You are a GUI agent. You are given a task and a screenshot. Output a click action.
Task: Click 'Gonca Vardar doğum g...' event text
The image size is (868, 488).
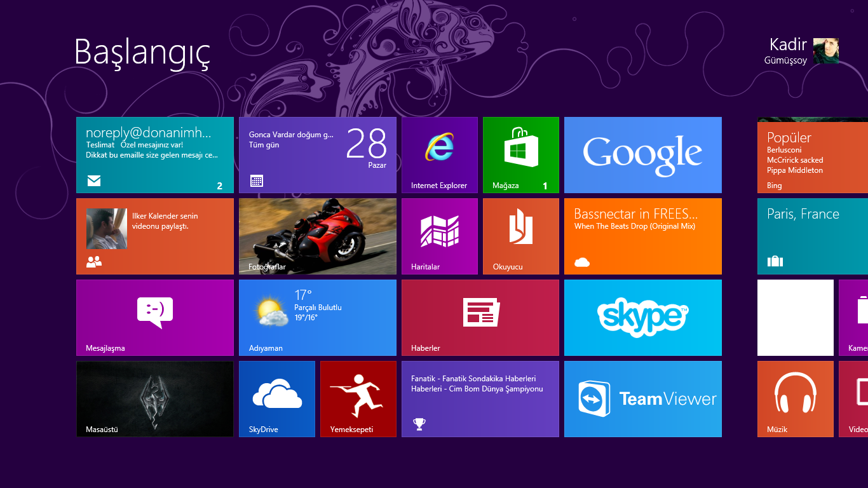click(291, 135)
